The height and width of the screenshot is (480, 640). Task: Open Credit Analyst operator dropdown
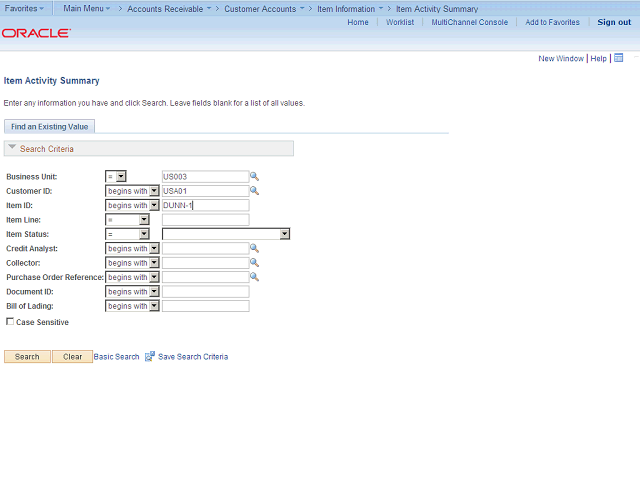(x=132, y=249)
